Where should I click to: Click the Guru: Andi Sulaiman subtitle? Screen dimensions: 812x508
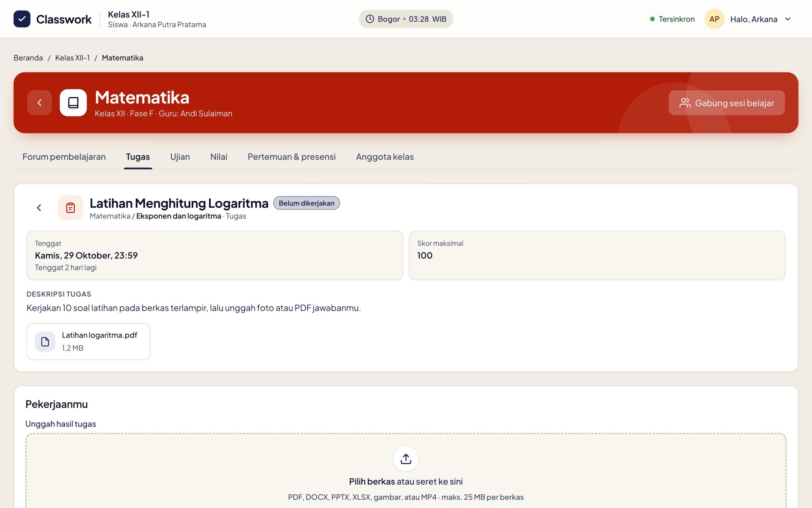[x=195, y=113]
